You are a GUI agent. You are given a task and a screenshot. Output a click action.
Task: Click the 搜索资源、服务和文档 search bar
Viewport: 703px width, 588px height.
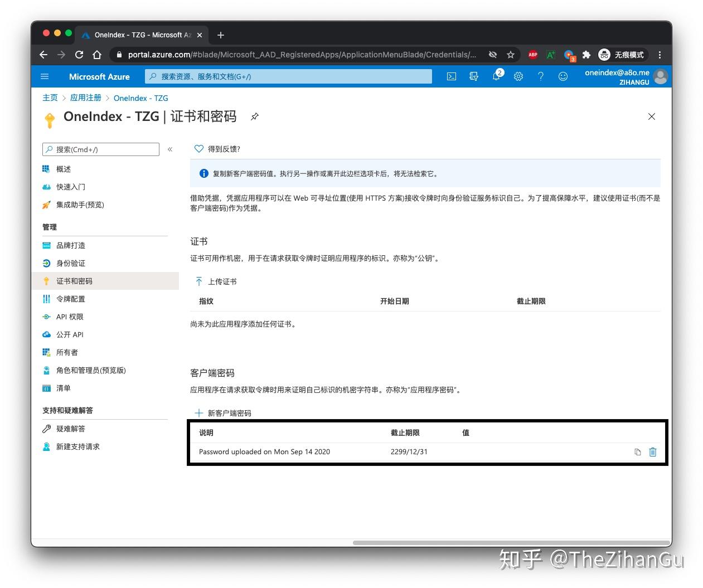(x=288, y=76)
